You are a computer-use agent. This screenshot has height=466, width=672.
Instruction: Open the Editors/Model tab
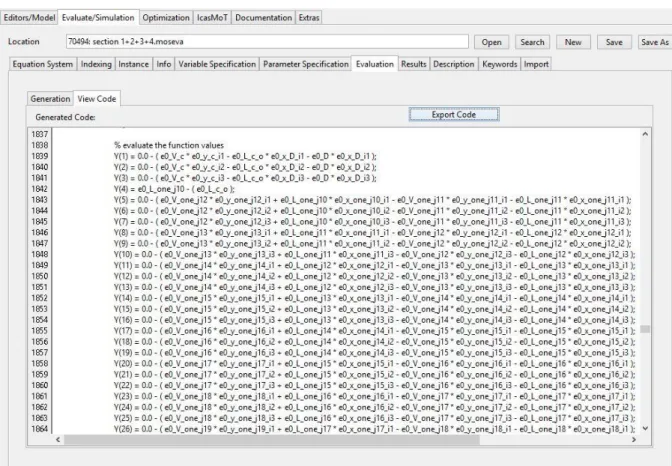(29, 18)
